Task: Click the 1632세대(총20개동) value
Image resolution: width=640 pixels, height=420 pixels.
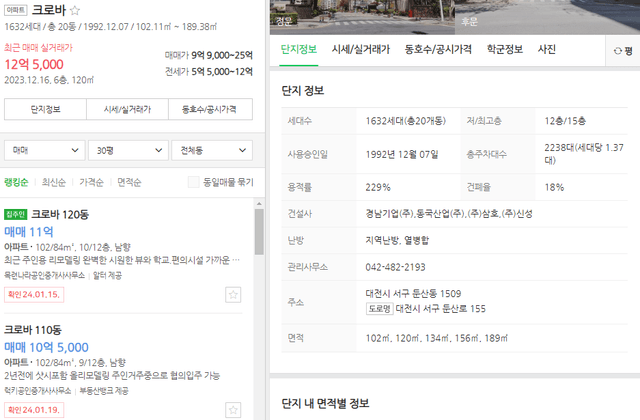Action: click(x=406, y=121)
